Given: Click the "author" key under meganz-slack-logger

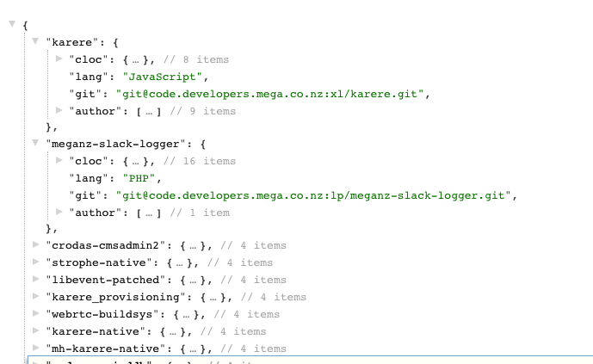Looking at the screenshot, I should (96, 213).
